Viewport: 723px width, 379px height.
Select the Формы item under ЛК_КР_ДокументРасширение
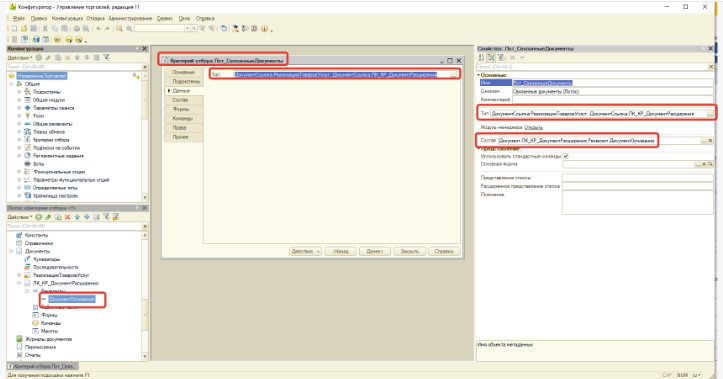[49, 315]
